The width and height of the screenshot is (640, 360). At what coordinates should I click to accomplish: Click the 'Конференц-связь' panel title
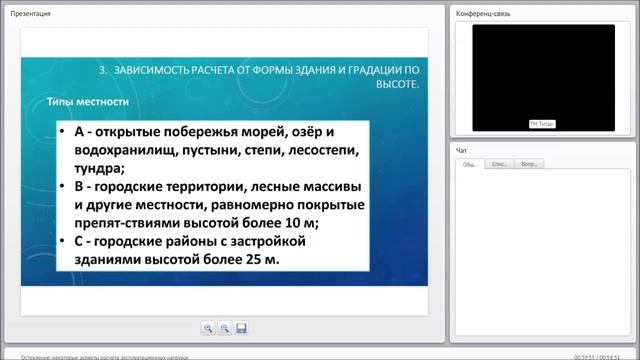(483, 13)
